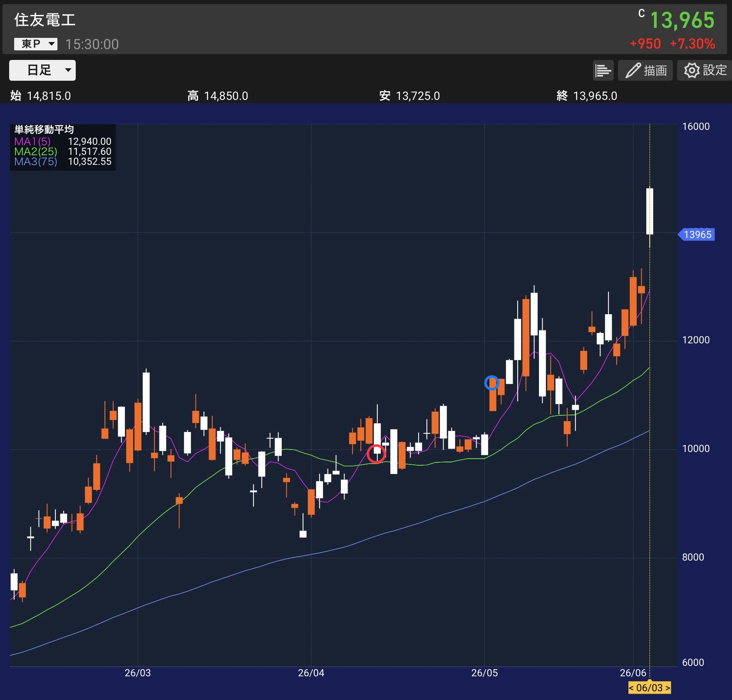This screenshot has width=732, height=700.
Task: Click the opening price 14,815.0
Action: pyautogui.click(x=49, y=96)
